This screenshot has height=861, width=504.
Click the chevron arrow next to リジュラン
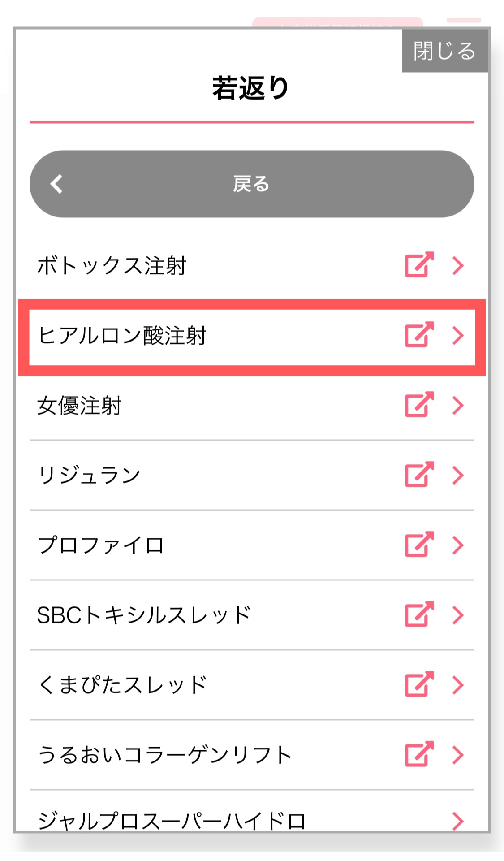pos(458,475)
